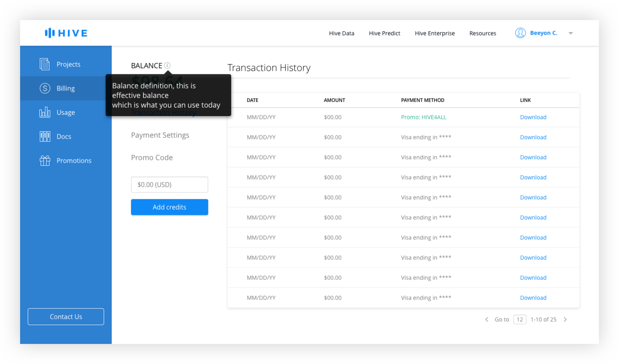Click the Add credits button
This screenshot has width=619, height=364.
169,207
